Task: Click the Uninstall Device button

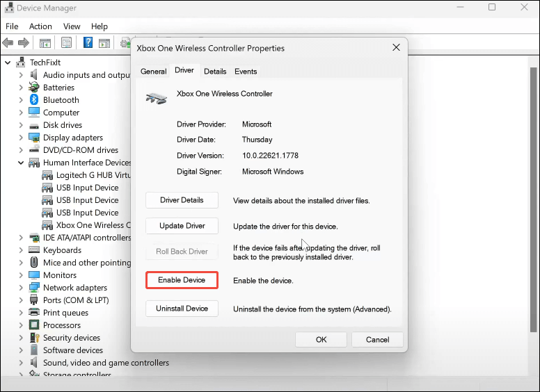Action: tap(182, 309)
